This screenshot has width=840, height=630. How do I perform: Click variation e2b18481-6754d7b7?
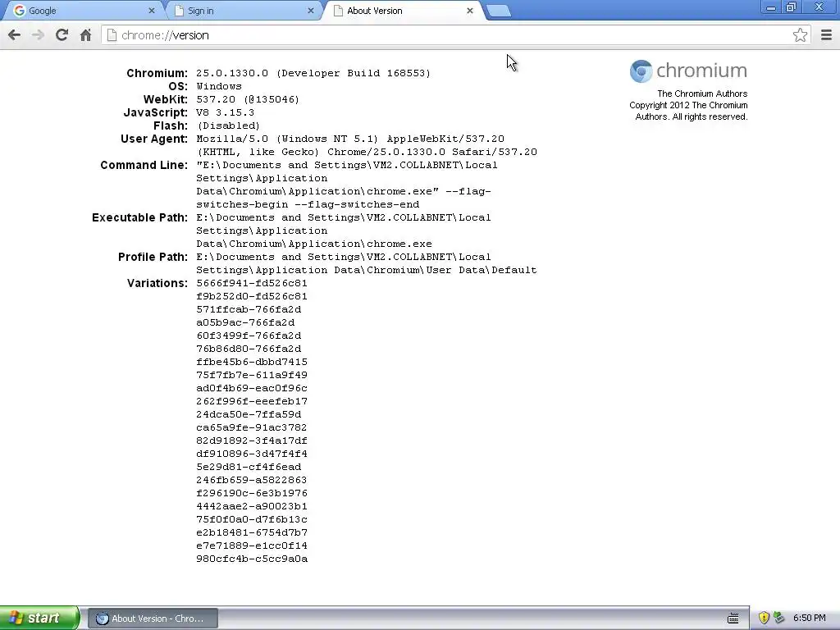tap(252, 532)
